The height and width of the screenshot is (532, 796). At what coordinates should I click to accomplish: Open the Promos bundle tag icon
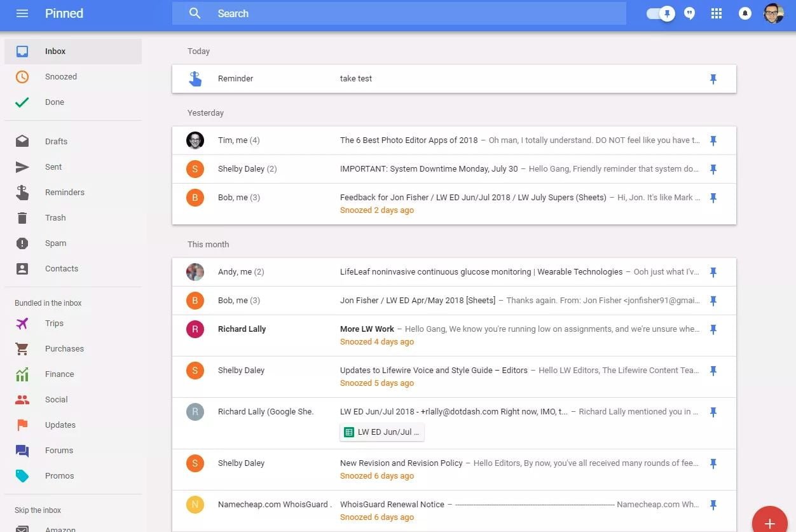click(22, 476)
